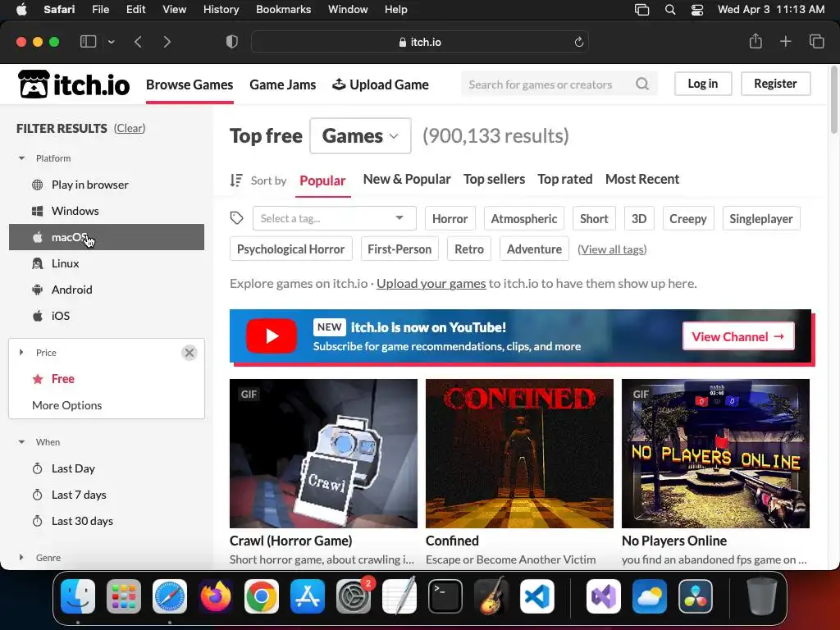The width and height of the screenshot is (840, 630).
Task: Open App Store from the Dock
Action: (x=308, y=596)
